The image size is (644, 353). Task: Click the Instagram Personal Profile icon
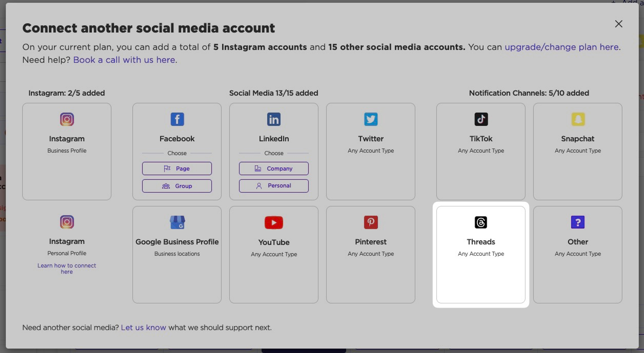click(x=67, y=222)
